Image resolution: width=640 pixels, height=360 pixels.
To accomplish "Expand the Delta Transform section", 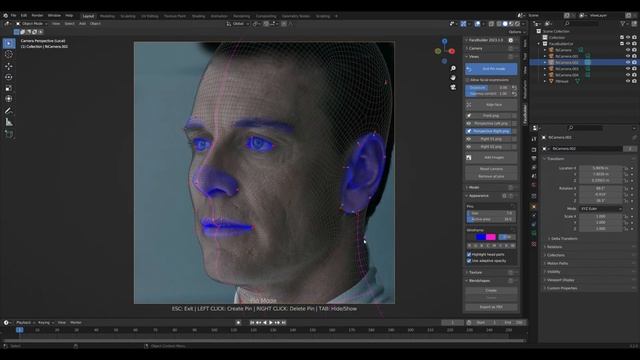I will tap(564, 238).
